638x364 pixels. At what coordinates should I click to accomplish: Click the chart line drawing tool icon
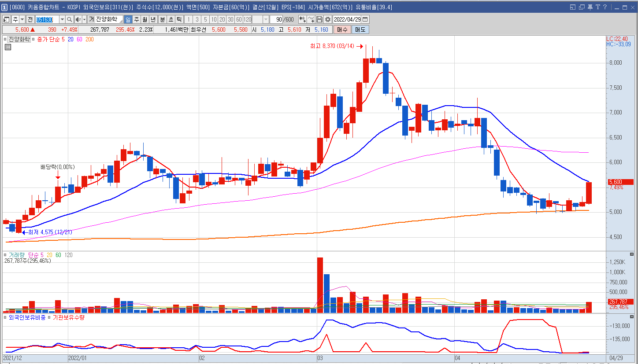311,19
